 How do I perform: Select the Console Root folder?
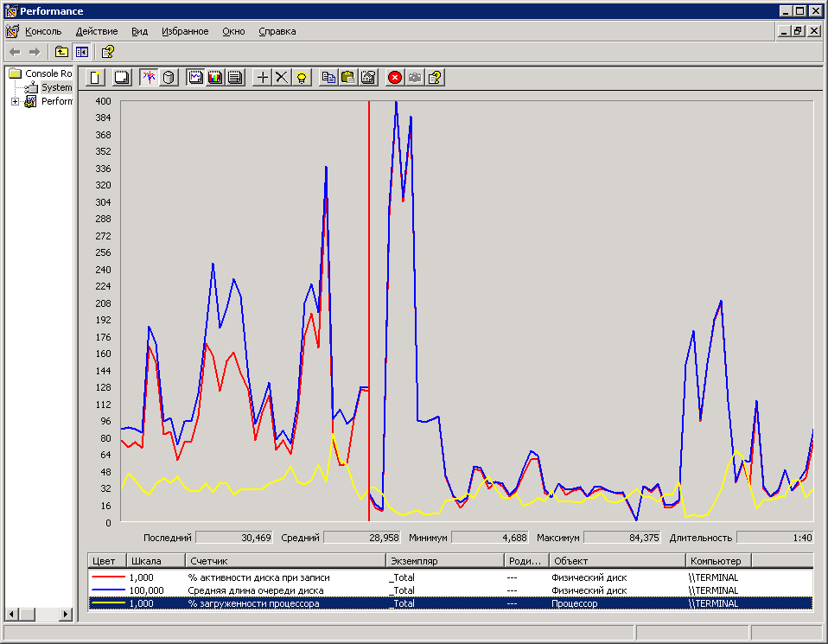tap(48, 73)
